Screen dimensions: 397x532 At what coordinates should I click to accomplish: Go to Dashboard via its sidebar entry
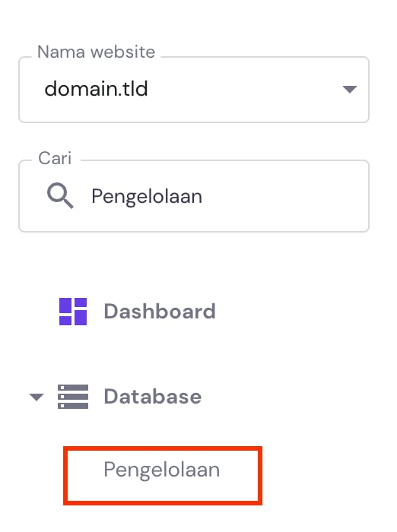[x=137, y=312]
